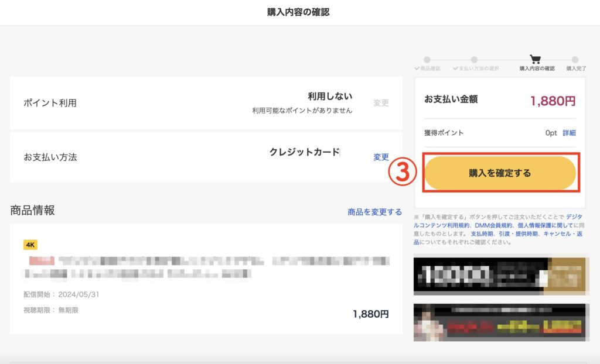Click the greyed 変更 for ポイント利用
This screenshot has width=600, height=364.
[381, 102]
